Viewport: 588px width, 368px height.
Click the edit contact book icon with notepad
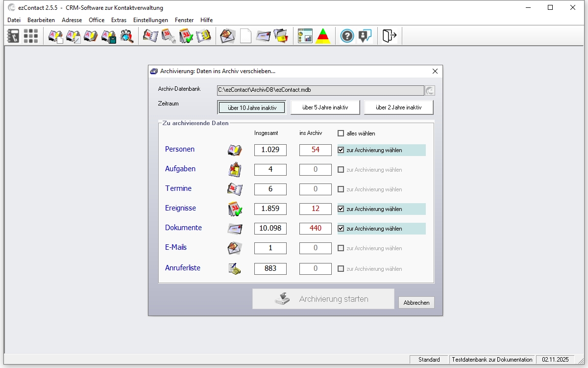click(x=73, y=36)
